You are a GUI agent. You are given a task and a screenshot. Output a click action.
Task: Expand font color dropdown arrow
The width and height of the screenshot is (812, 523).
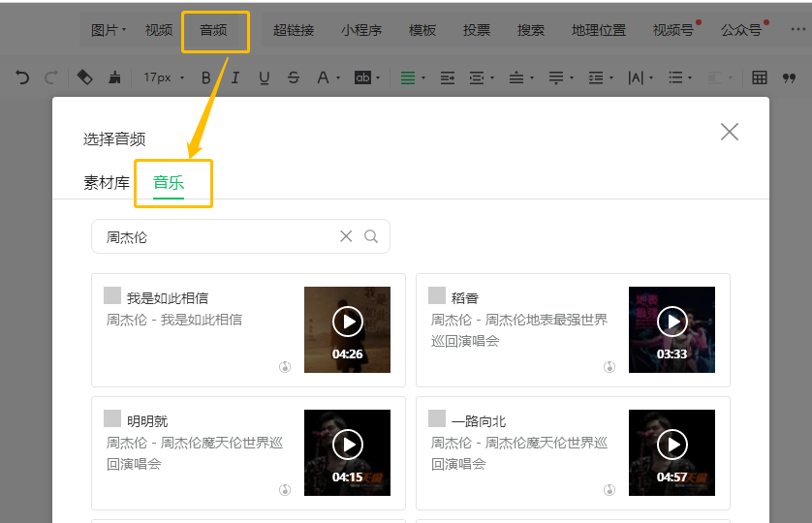[x=338, y=78]
